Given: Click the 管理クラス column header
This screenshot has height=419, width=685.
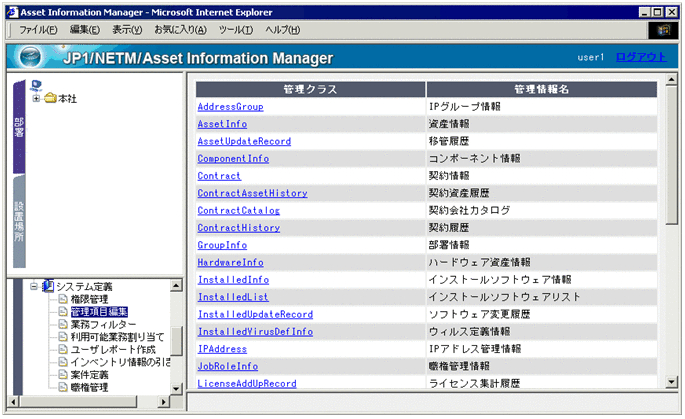Looking at the screenshot, I should click(310, 90).
